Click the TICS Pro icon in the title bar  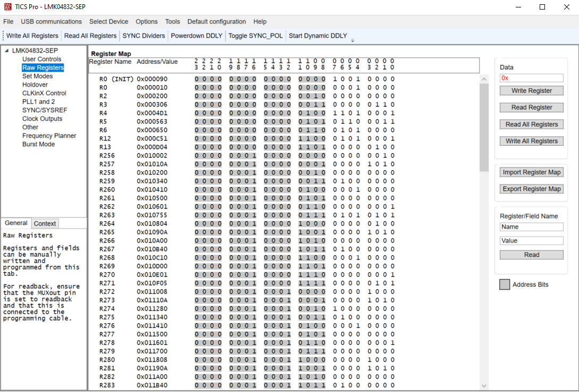[7, 7]
